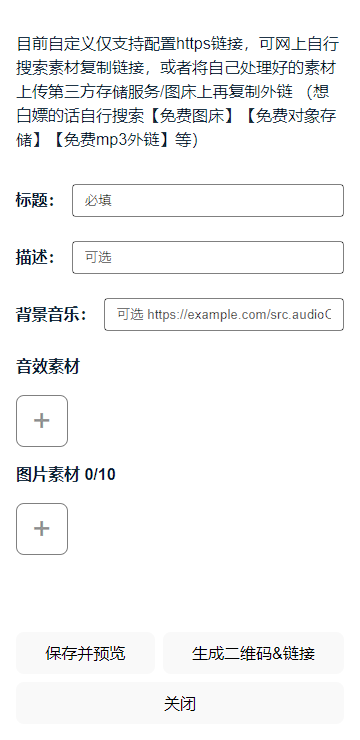Click the 0/10 image count indicator

click(100, 474)
